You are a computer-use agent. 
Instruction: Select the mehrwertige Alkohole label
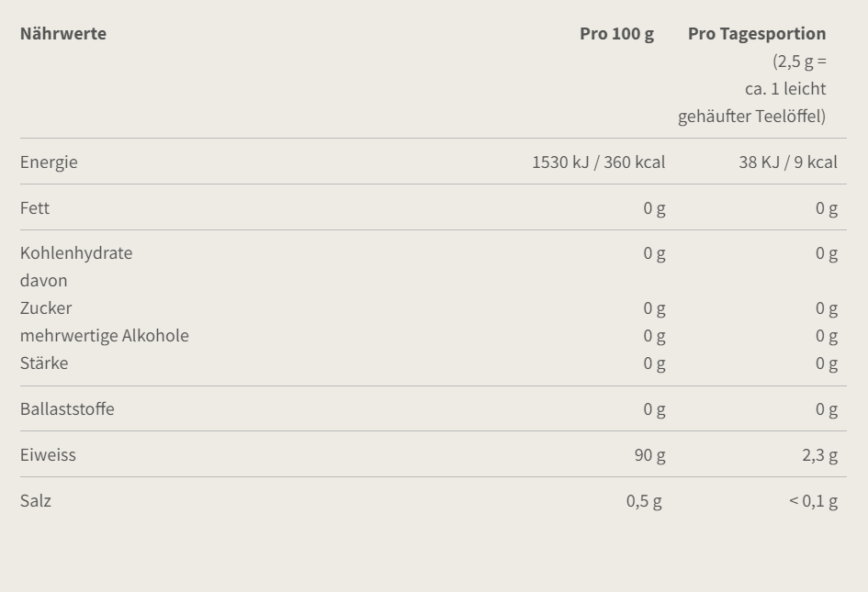[104, 336]
